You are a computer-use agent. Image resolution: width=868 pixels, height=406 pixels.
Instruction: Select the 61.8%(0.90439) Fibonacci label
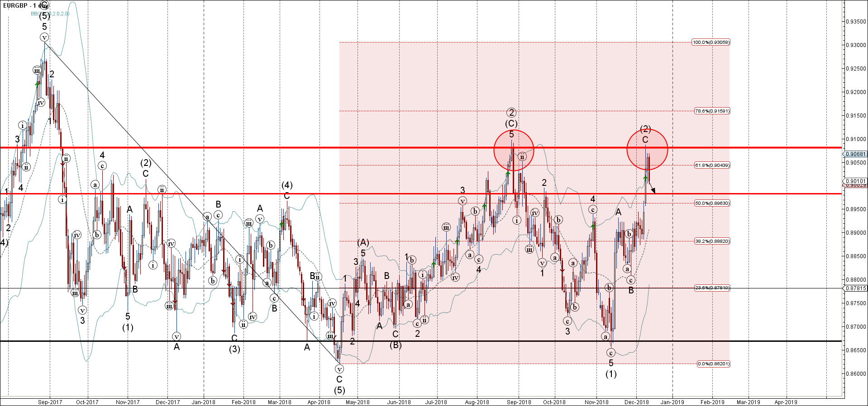(x=712, y=165)
